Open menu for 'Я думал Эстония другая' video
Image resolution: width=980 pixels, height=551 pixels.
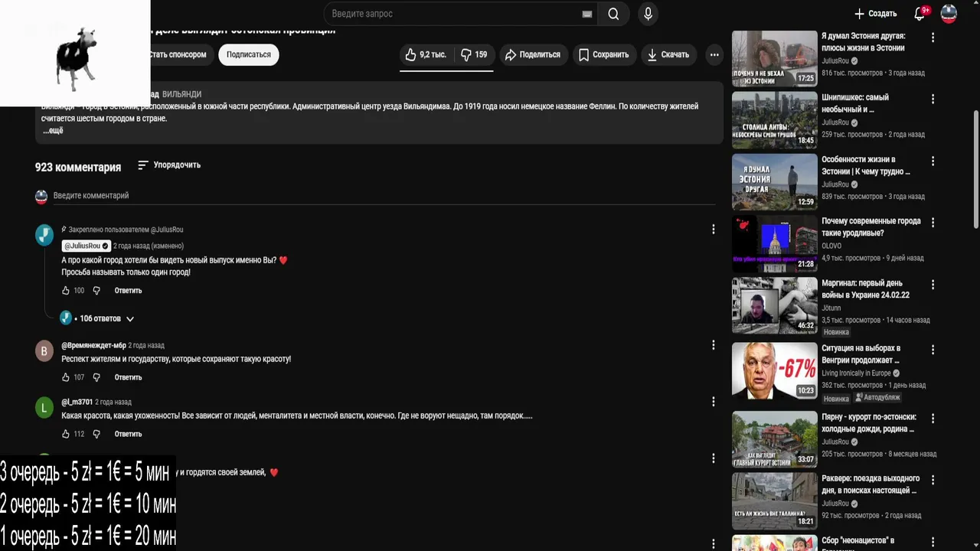(x=933, y=37)
